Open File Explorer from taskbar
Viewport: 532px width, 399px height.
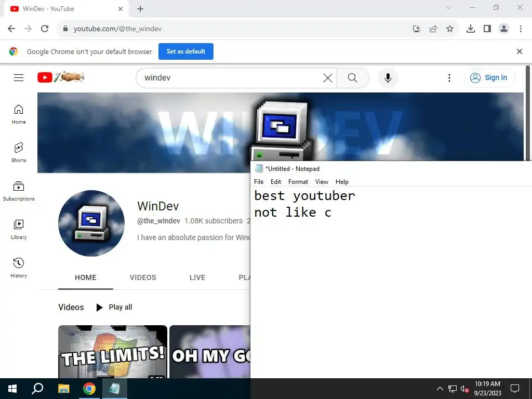pyautogui.click(x=63, y=389)
